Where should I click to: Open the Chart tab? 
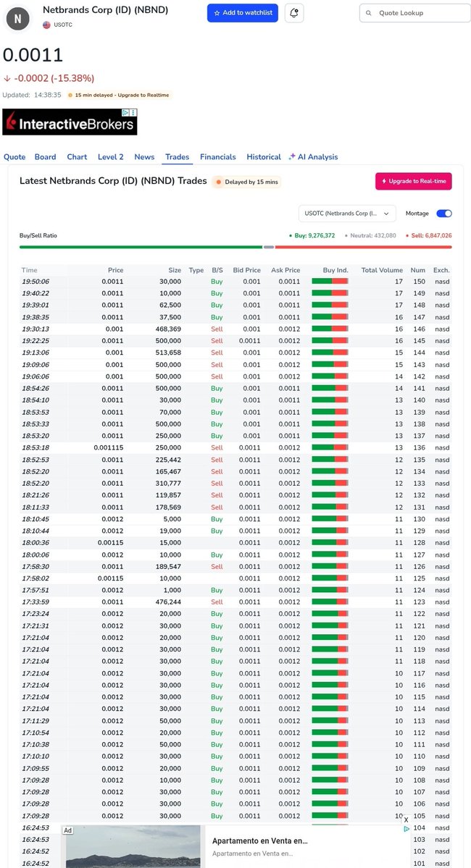tap(77, 156)
